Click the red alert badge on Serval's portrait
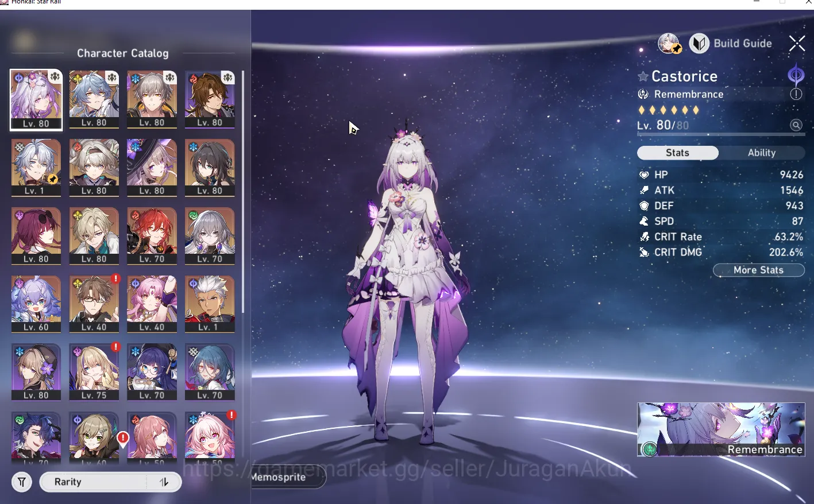 tap(115, 347)
